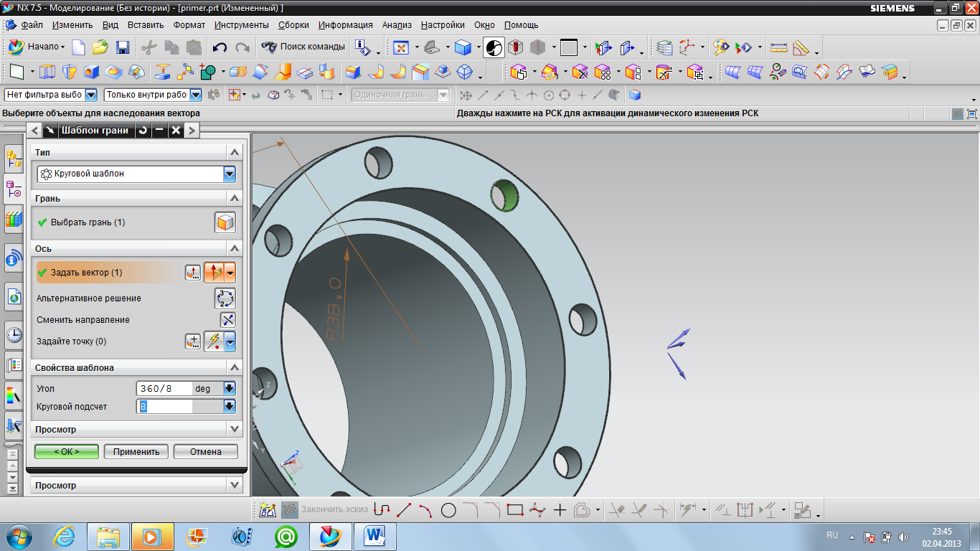Open the point constructor dialog icon
Viewport: 980px width, 551px height.
192,342
